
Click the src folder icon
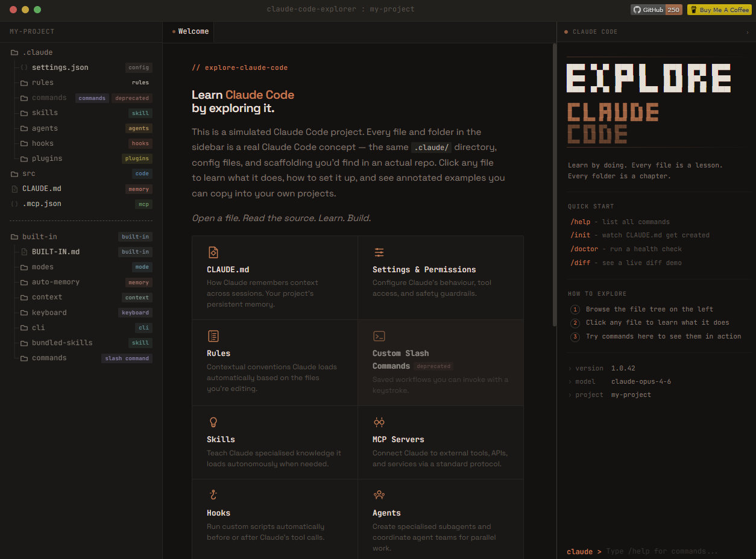click(x=14, y=173)
